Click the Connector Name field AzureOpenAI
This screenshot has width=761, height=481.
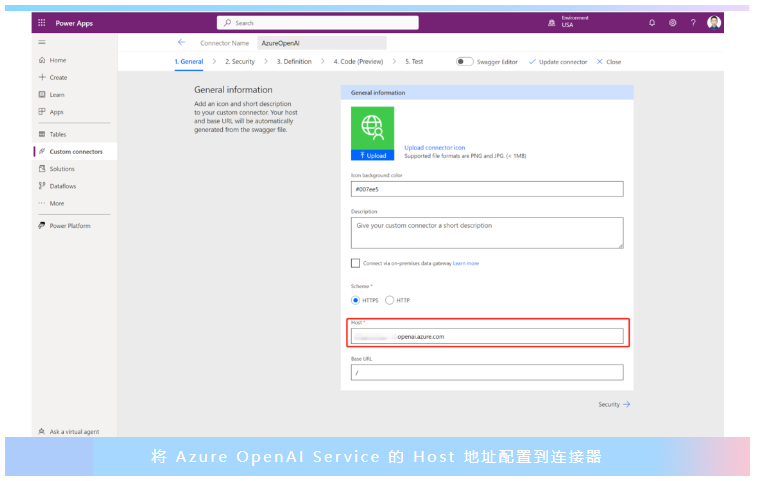point(322,43)
